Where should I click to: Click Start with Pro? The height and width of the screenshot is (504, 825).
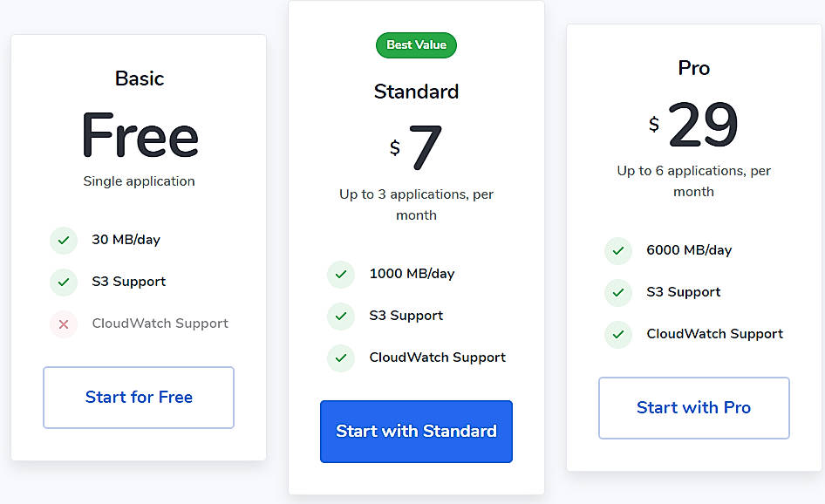pyautogui.click(x=693, y=407)
